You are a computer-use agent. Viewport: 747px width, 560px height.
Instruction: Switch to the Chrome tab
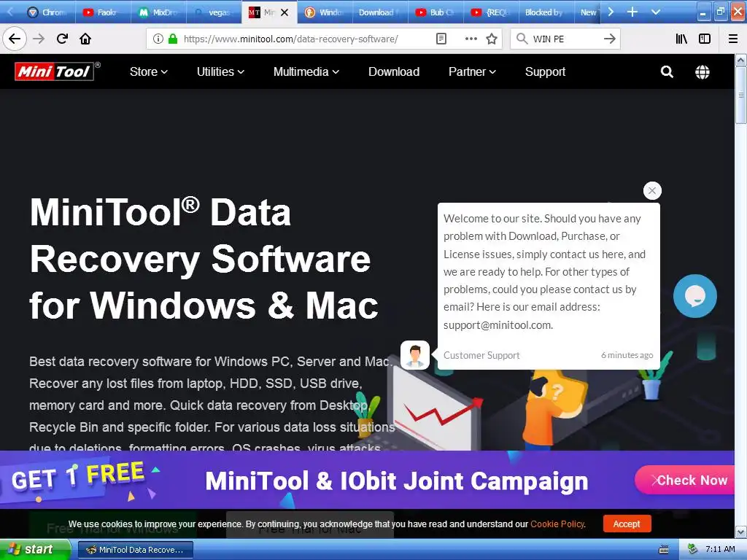point(47,12)
